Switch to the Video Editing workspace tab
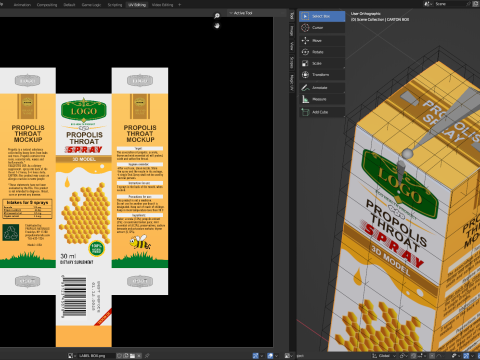Image resolution: width=480 pixels, height=360 pixels. [162, 5]
